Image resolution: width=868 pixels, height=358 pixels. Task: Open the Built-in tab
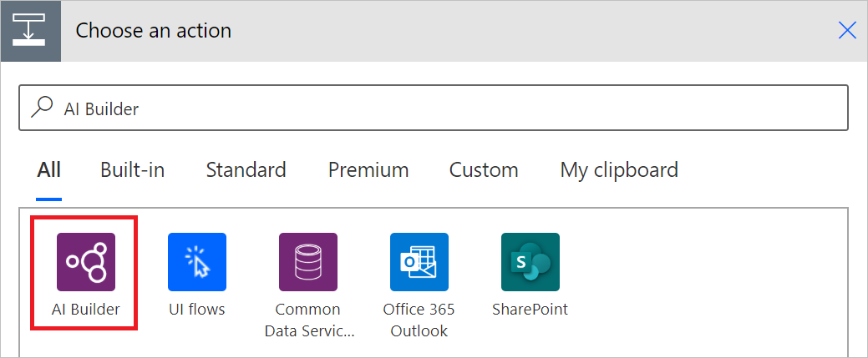coord(132,170)
